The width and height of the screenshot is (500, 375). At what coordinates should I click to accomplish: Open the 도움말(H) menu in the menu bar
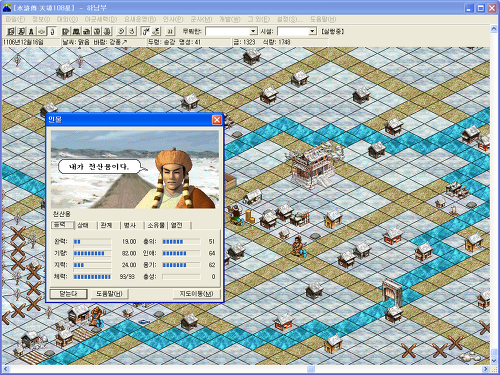tap(323, 19)
